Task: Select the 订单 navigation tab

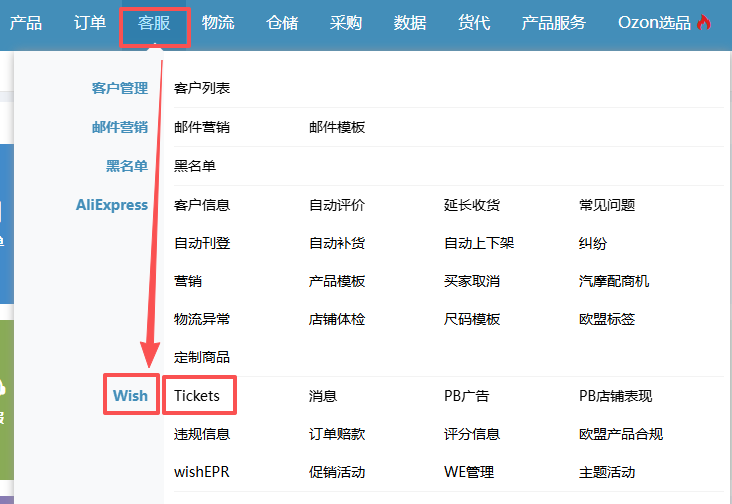Action: (x=90, y=23)
